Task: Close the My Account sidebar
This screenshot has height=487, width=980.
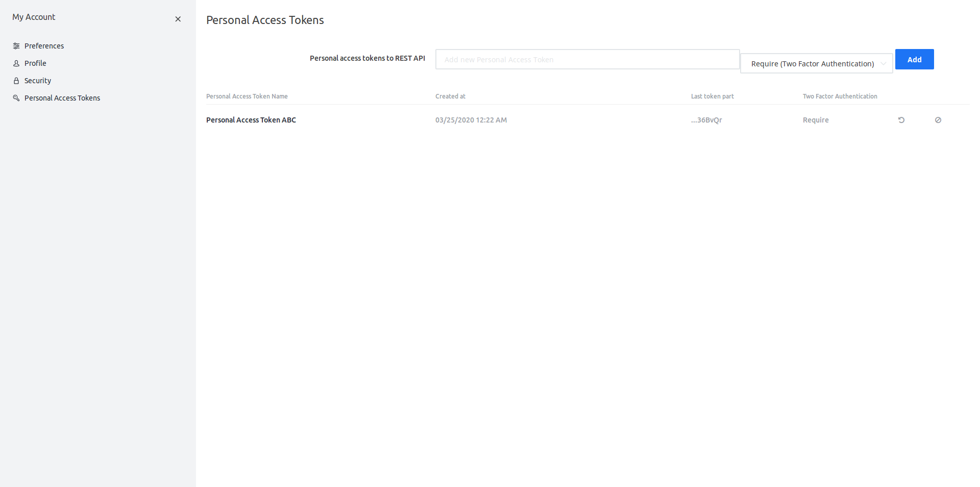Action: [178, 19]
